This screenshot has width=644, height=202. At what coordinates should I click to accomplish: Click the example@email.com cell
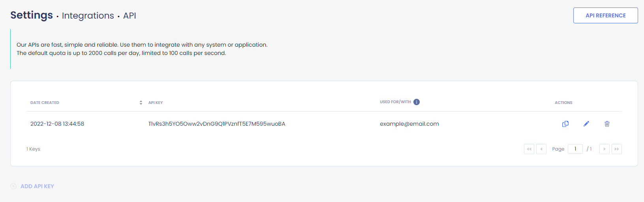[409, 124]
